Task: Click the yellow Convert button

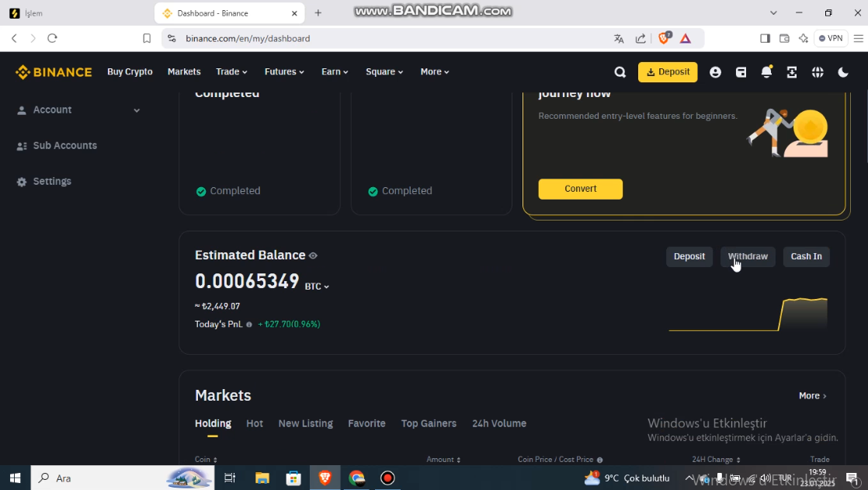Action: point(580,189)
